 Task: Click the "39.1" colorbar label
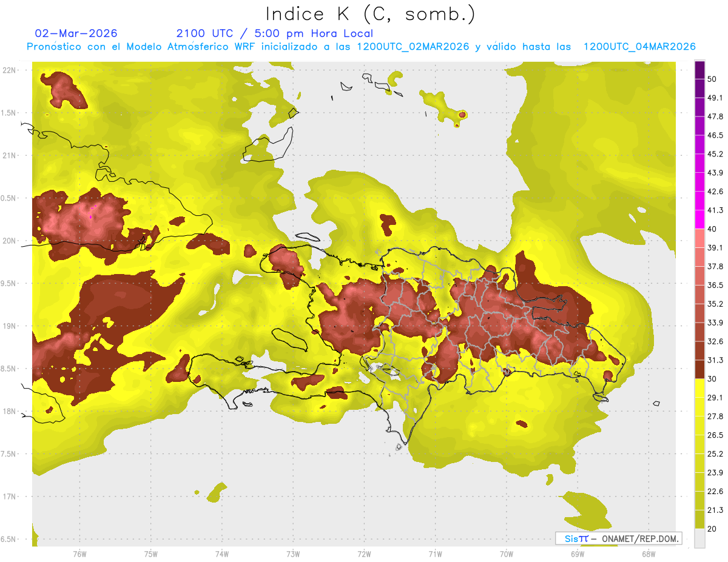[715, 247]
